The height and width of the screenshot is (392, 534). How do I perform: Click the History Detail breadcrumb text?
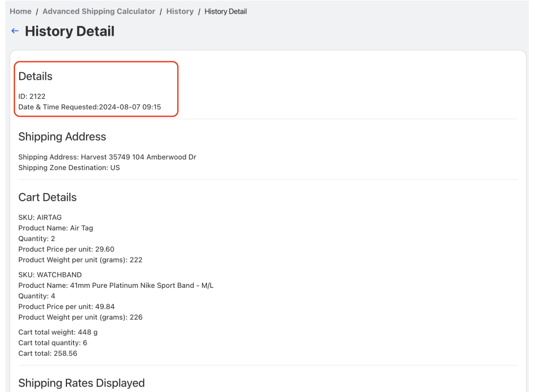point(225,12)
